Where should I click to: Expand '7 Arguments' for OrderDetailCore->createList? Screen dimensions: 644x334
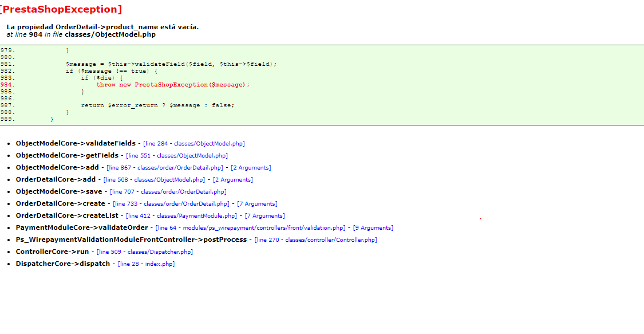(x=265, y=215)
